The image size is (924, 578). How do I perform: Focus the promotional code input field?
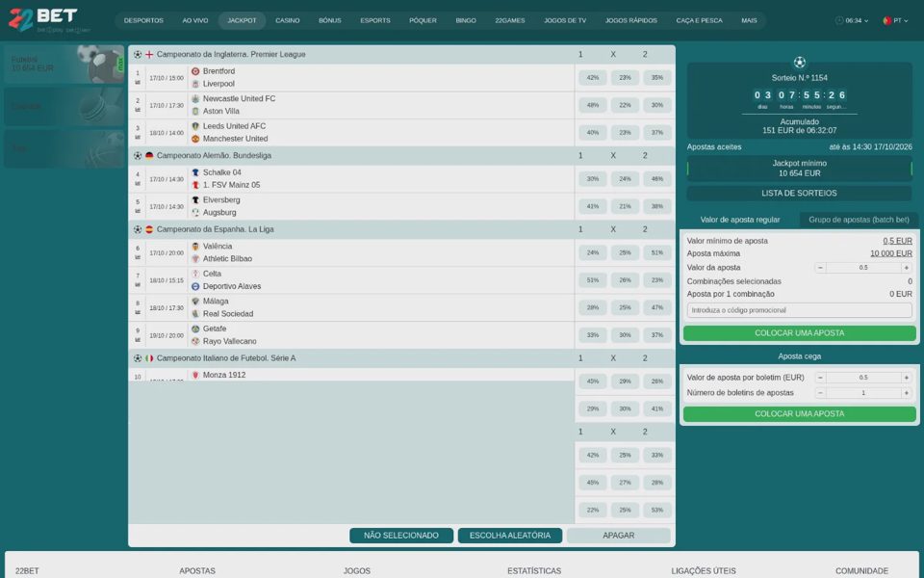(799, 310)
